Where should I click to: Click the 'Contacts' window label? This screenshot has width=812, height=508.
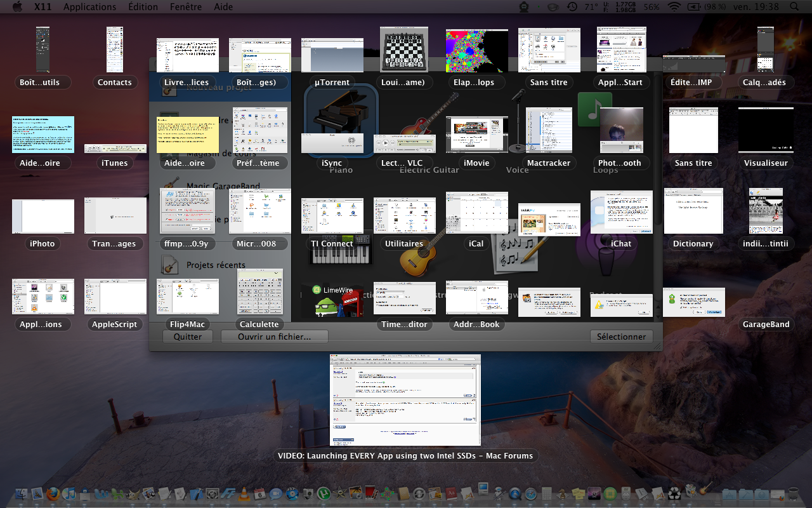pos(115,83)
